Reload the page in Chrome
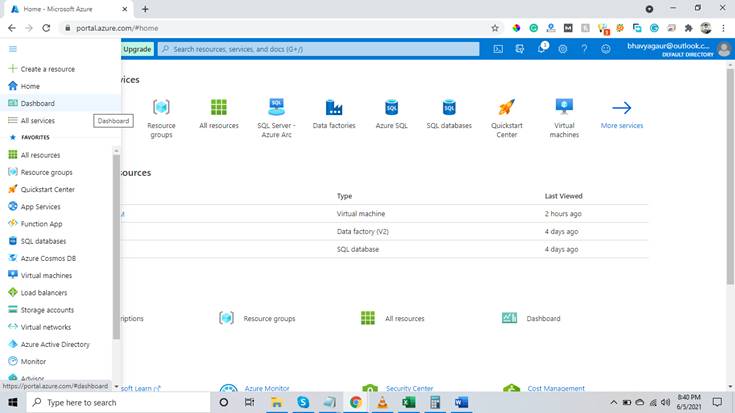The height and width of the screenshot is (413, 735). pos(46,28)
